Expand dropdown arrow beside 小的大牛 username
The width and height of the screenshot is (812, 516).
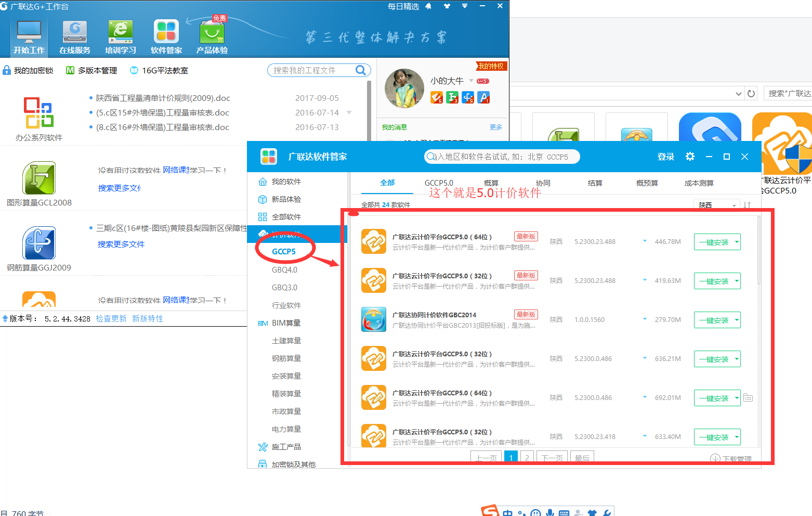coord(472,81)
